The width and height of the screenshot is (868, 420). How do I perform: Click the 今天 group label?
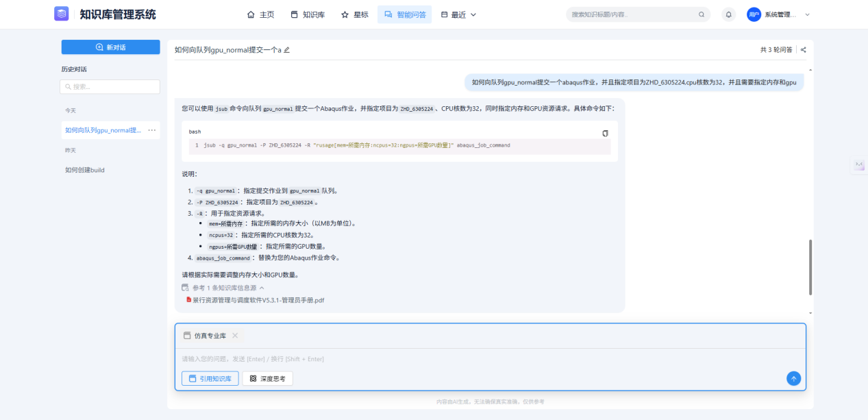[71, 110]
